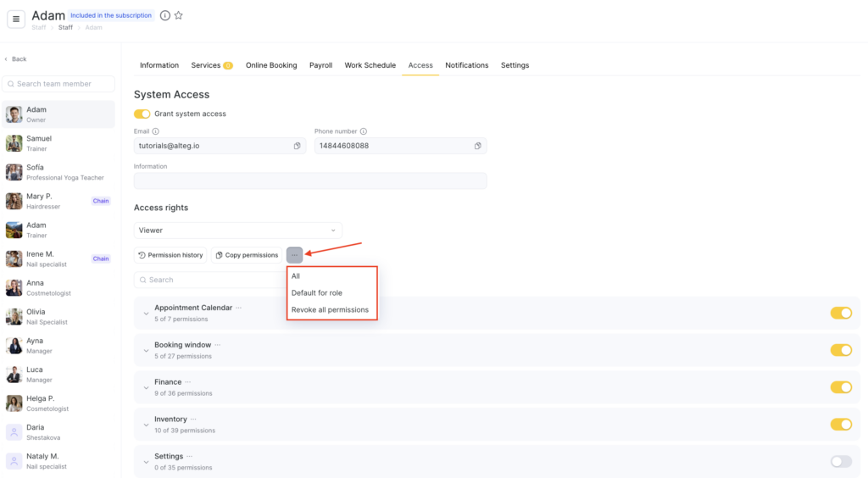This screenshot has width=868, height=478.
Task: Open the three-dot menu beside Appointment Calendar
Action: click(239, 308)
